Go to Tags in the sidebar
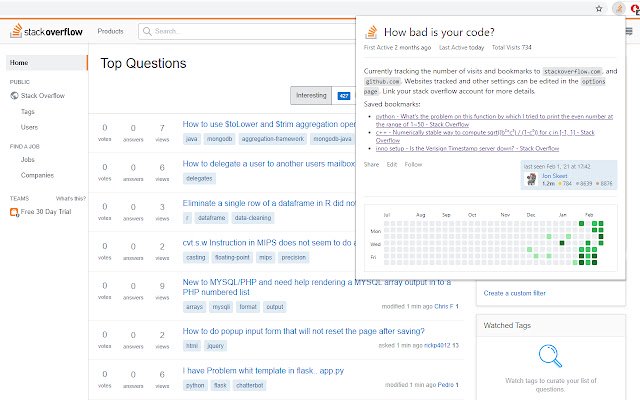The image size is (640, 400). (x=28, y=111)
